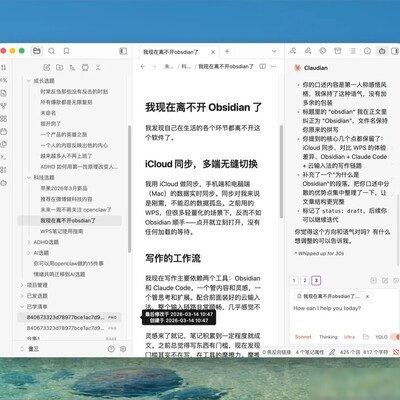Open the graph branch ribbon icon

[3, 106]
